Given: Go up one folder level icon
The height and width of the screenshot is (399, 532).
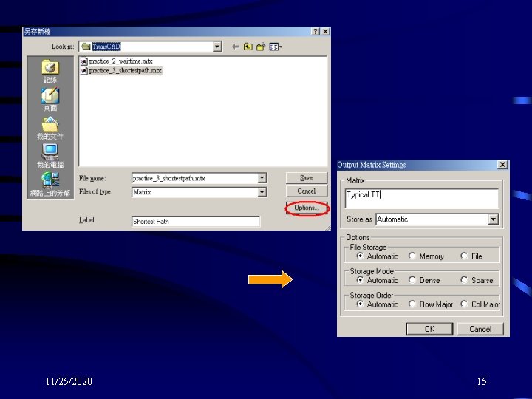Looking at the screenshot, I should 248,47.
